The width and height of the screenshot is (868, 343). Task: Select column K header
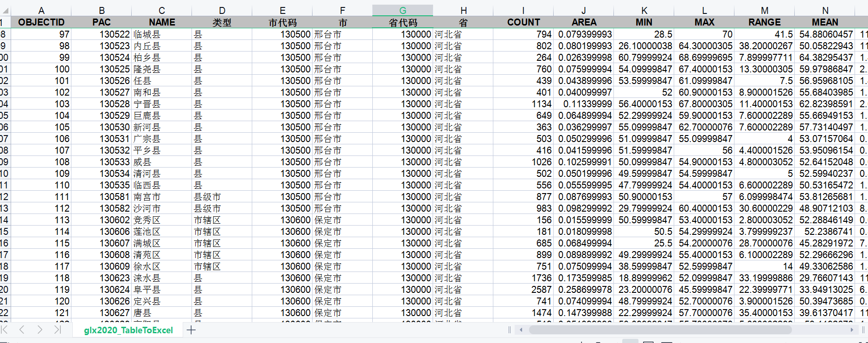tap(644, 10)
